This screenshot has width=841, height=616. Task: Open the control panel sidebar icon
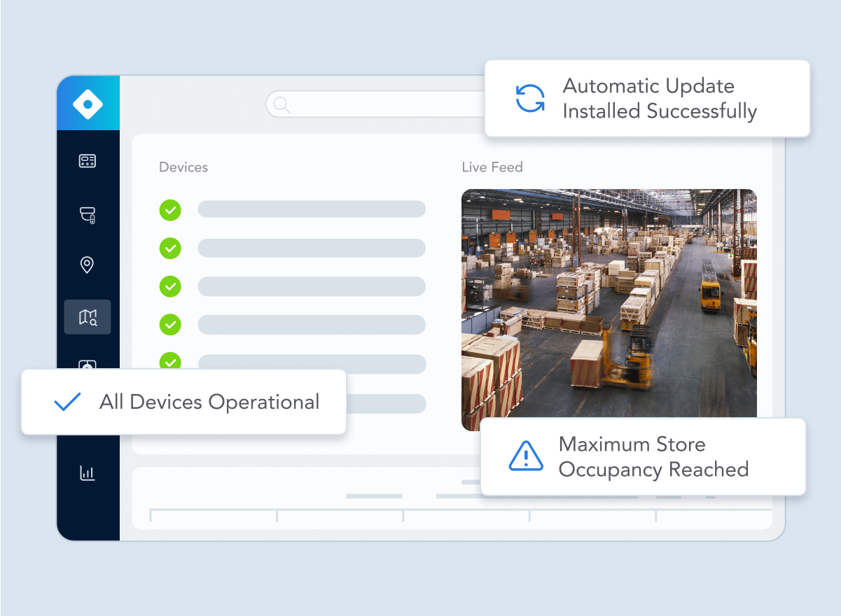[x=88, y=162]
